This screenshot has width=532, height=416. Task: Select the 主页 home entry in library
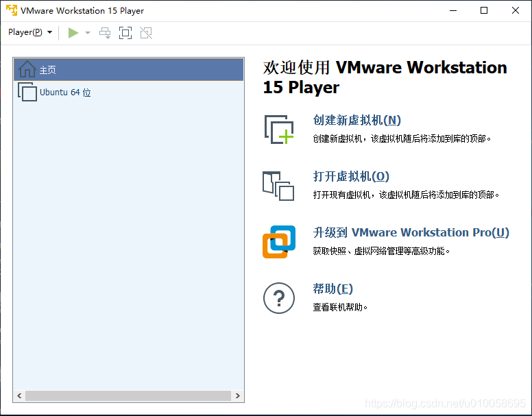129,69
